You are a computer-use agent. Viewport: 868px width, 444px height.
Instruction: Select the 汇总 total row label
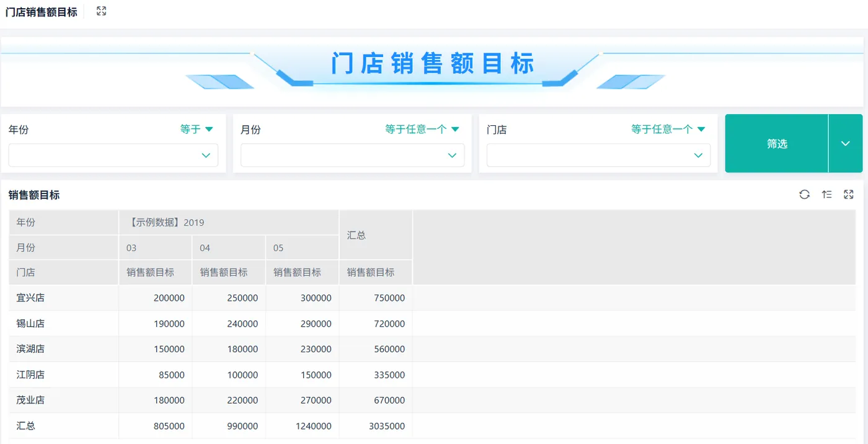tap(26, 426)
